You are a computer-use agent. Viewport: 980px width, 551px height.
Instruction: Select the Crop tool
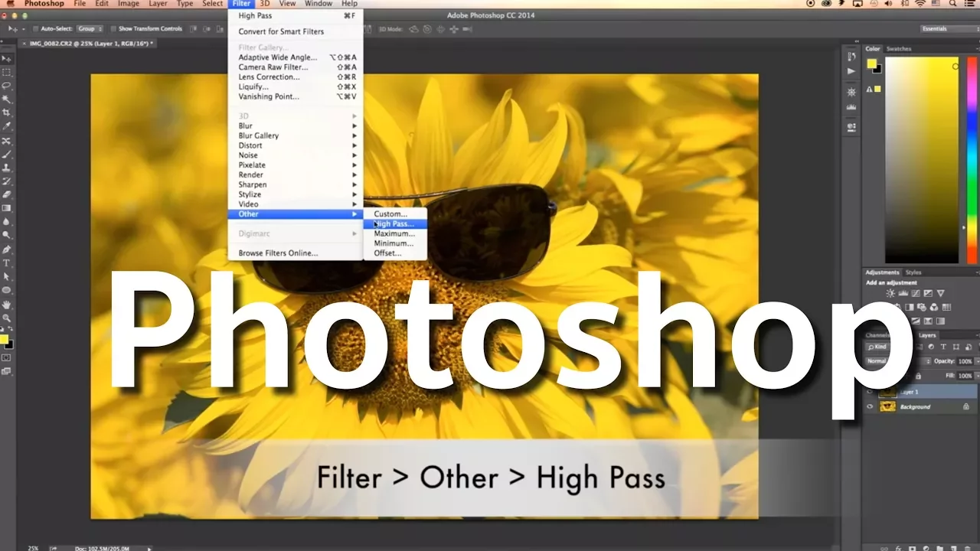point(7,113)
